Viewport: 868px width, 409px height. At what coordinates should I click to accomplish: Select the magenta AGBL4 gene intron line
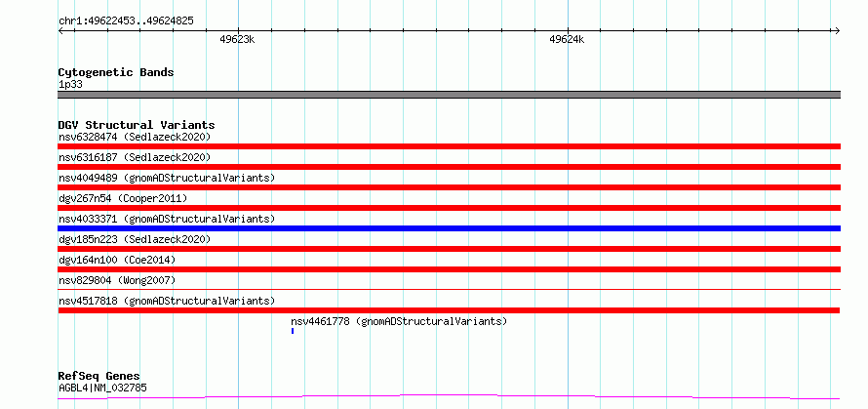point(449,396)
